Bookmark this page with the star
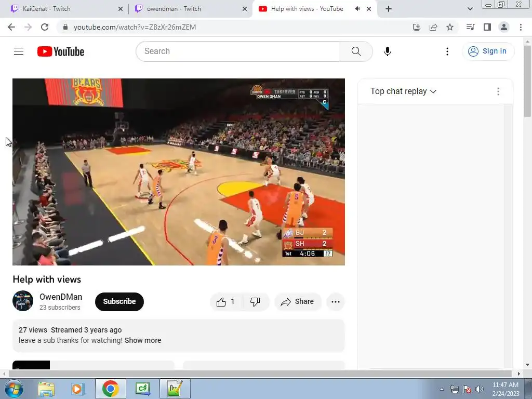Viewport: 532px width, 399px height. click(x=450, y=27)
